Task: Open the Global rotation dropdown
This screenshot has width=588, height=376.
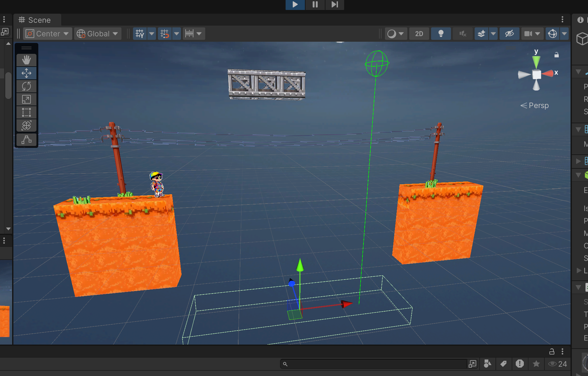Action: point(97,34)
